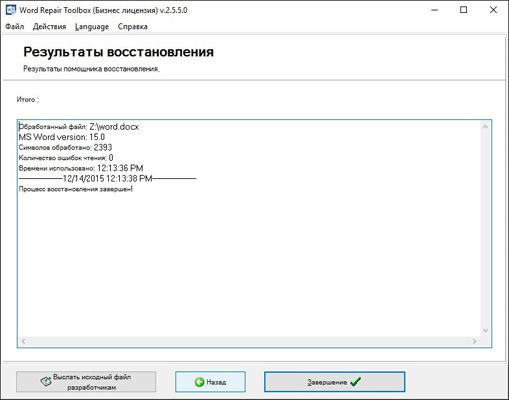Click the '12/14/2015 12:13:38 PM' timestamp line
This screenshot has width=509, height=400.
click(107, 178)
